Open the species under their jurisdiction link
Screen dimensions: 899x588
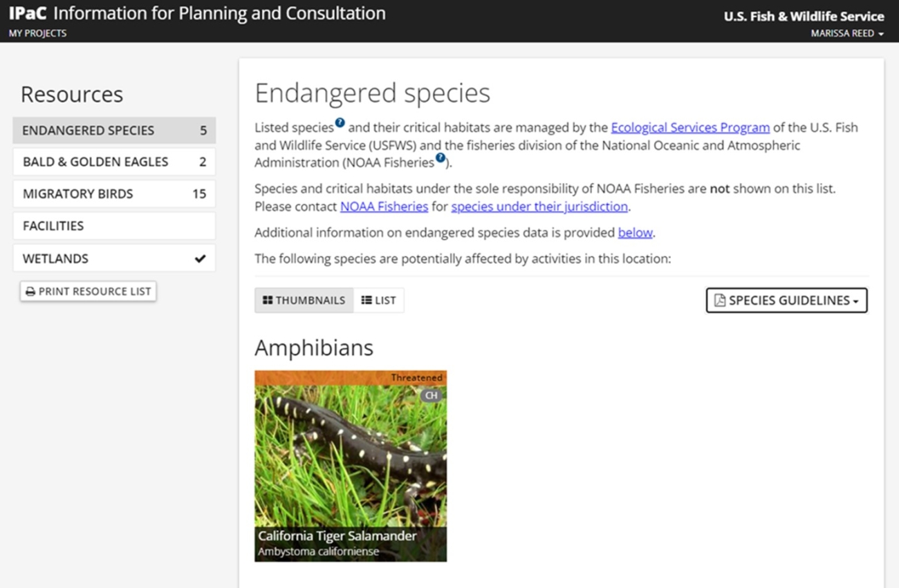click(x=539, y=207)
